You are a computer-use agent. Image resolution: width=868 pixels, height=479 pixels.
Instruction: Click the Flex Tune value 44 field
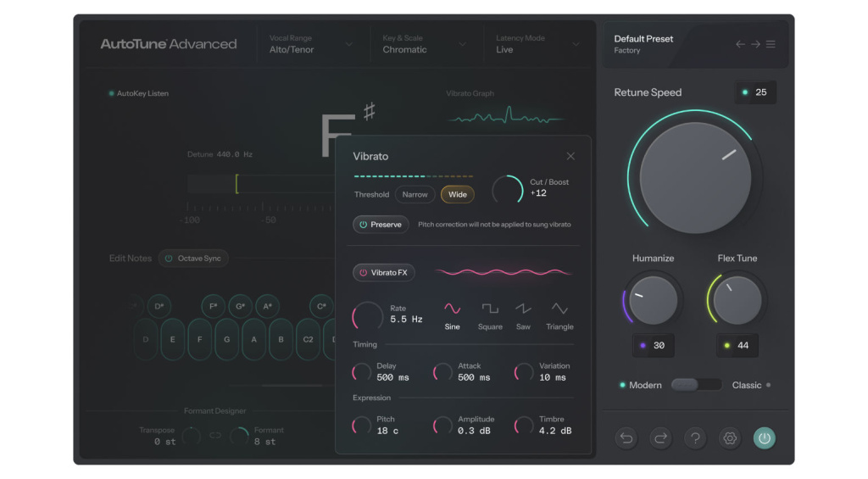(x=737, y=346)
